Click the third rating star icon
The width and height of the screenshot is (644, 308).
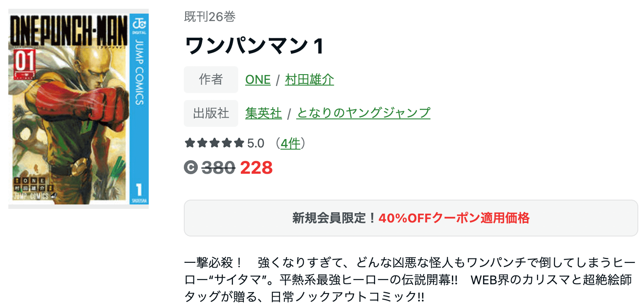point(215,143)
